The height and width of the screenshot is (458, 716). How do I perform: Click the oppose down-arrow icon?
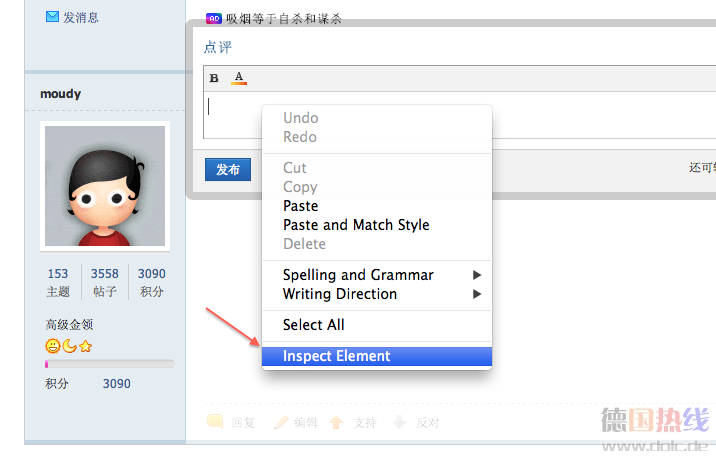pos(399,422)
